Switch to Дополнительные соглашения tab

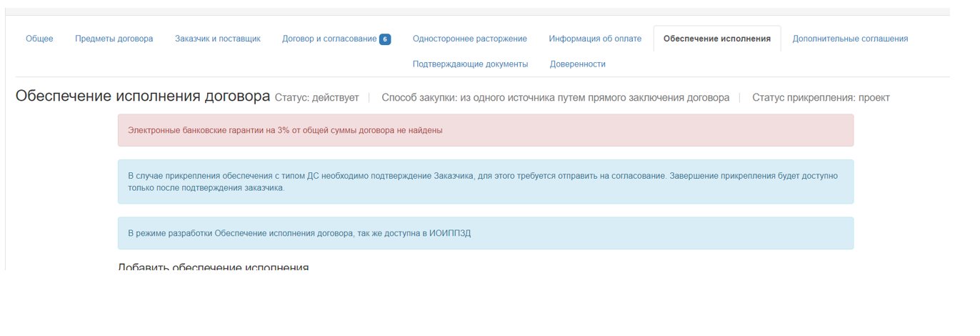(850, 39)
